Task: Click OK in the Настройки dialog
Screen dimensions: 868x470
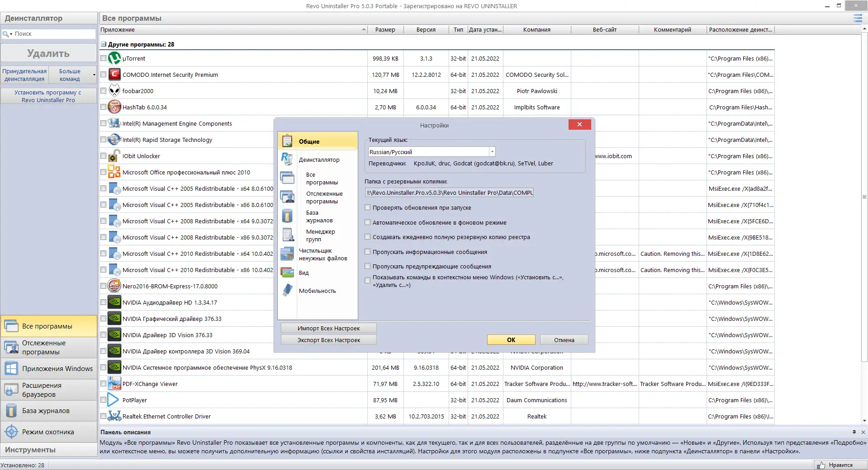Action: coord(511,340)
